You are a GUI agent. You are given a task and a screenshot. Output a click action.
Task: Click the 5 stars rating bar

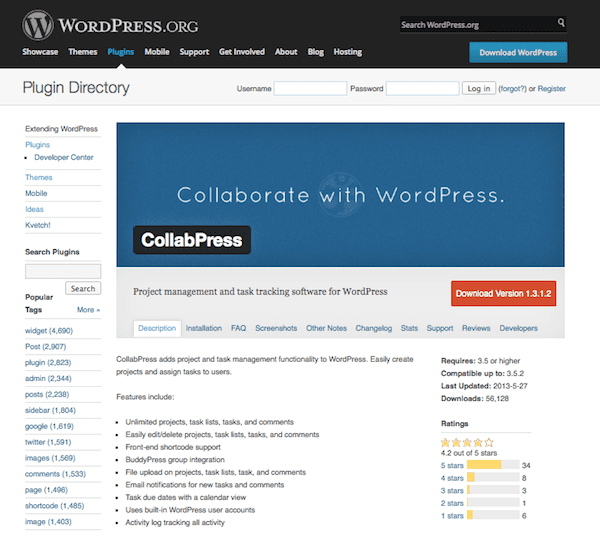(493, 465)
